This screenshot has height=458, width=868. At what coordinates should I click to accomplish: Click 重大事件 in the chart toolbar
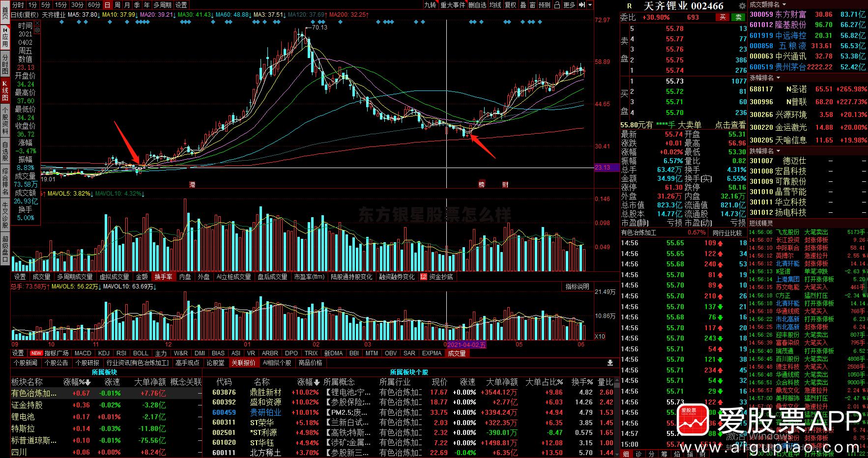click(x=453, y=5)
